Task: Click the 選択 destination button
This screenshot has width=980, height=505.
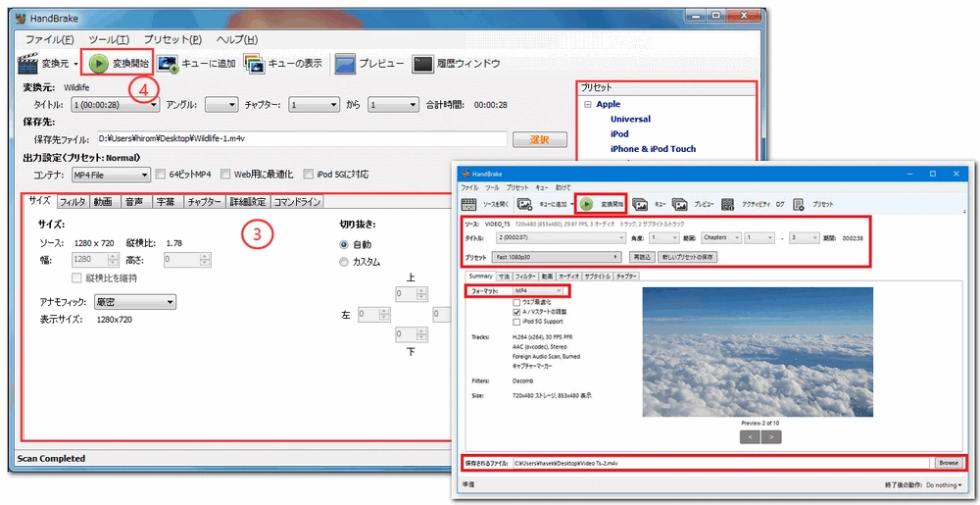Action: (x=539, y=139)
